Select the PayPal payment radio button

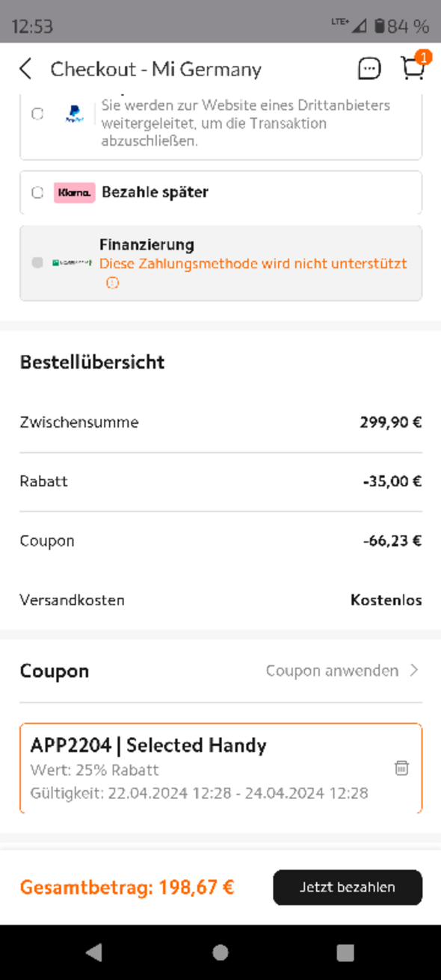click(x=37, y=114)
